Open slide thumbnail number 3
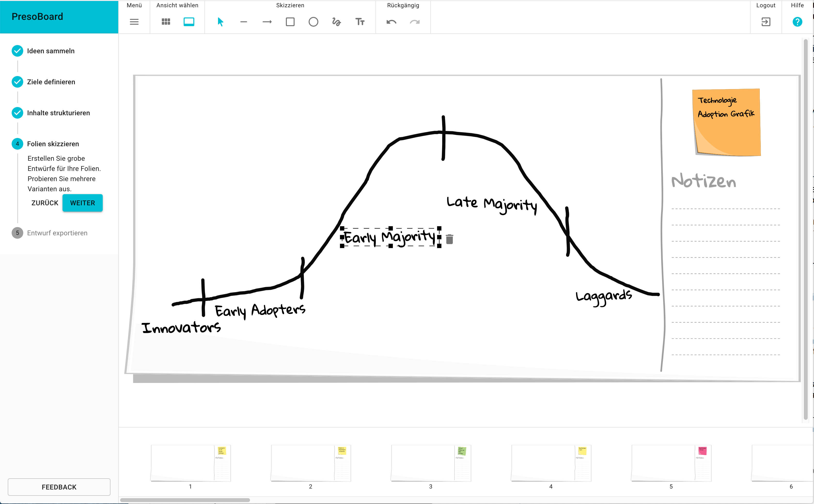Viewport: 814px width, 504px height. point(430,463)
